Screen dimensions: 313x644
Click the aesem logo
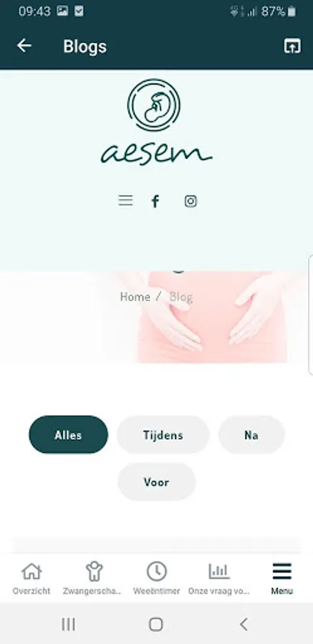[x=156, y=122]
